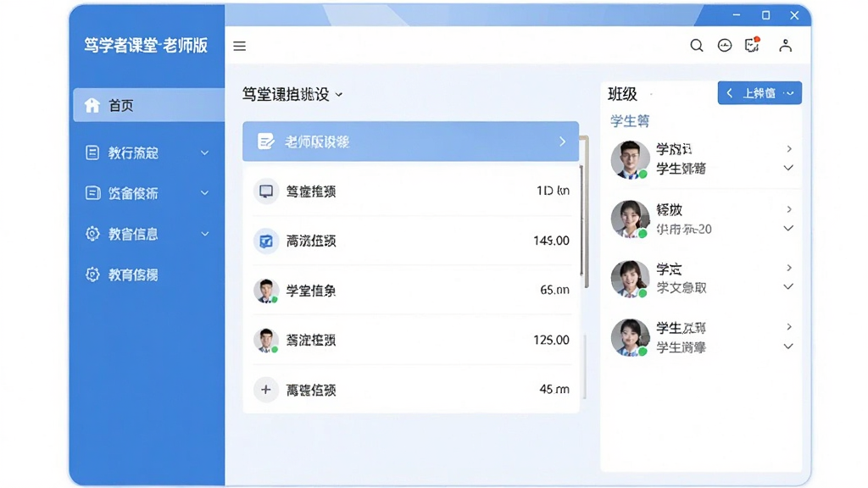Click the 班级 panel heading

623,94
